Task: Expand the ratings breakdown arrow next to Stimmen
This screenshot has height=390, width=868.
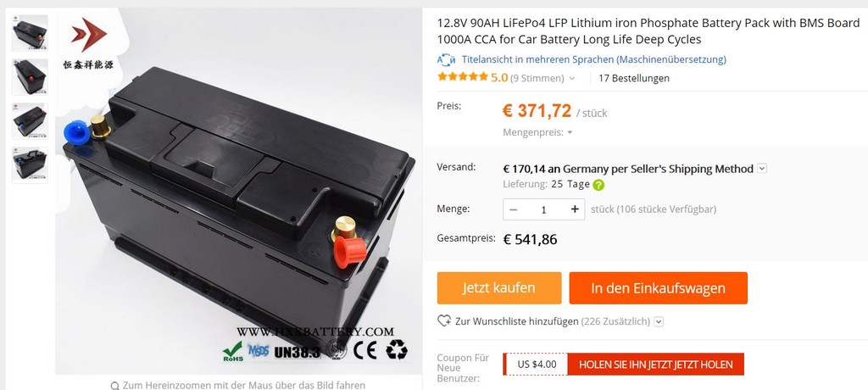Action: click(572, 79)
